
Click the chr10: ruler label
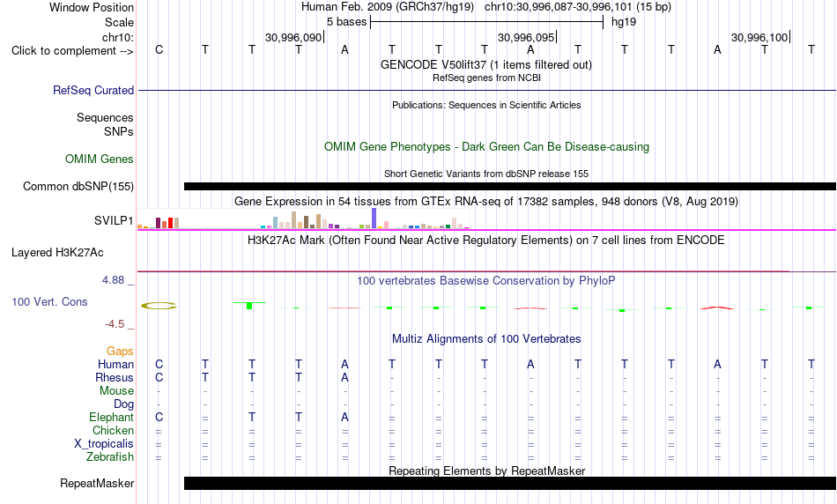tap(118, 37)
